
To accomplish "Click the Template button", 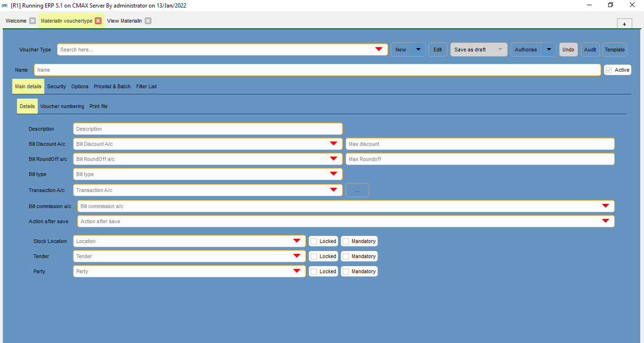I will tap(615, 50).
